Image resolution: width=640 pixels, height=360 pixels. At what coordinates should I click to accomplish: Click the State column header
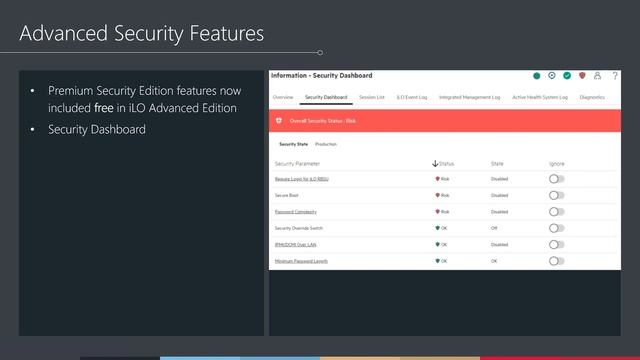pyautogui.click(x=497, y=164)
